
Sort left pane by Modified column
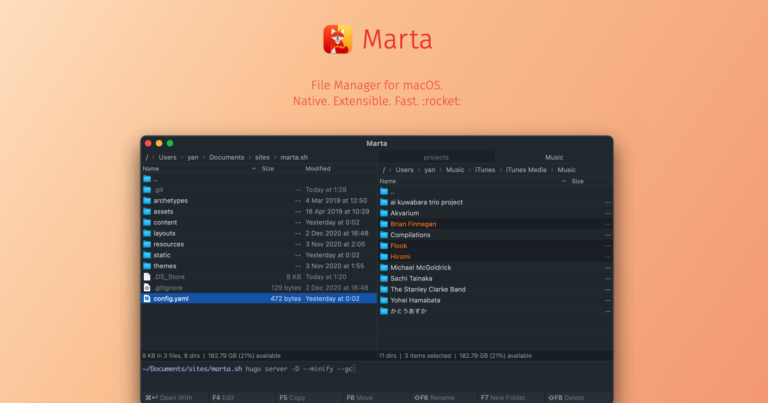(340, 168)
